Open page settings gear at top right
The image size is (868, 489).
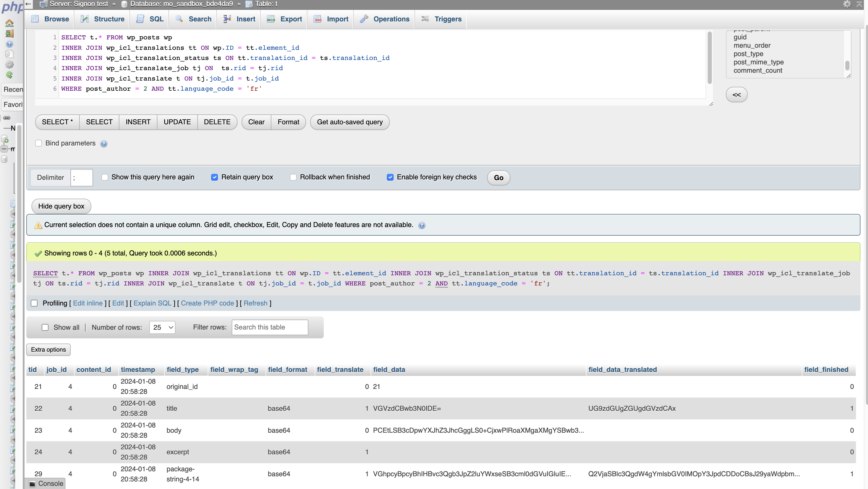(847, 4)
